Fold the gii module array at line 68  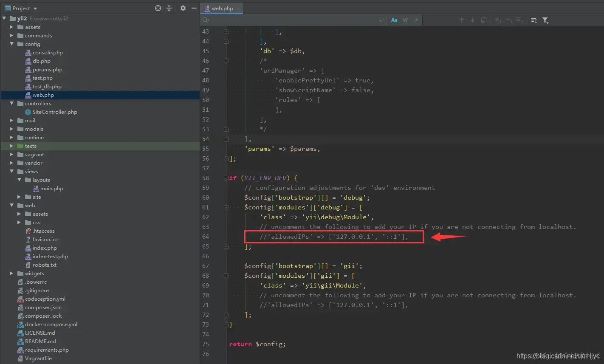click(x=226, y=276)
